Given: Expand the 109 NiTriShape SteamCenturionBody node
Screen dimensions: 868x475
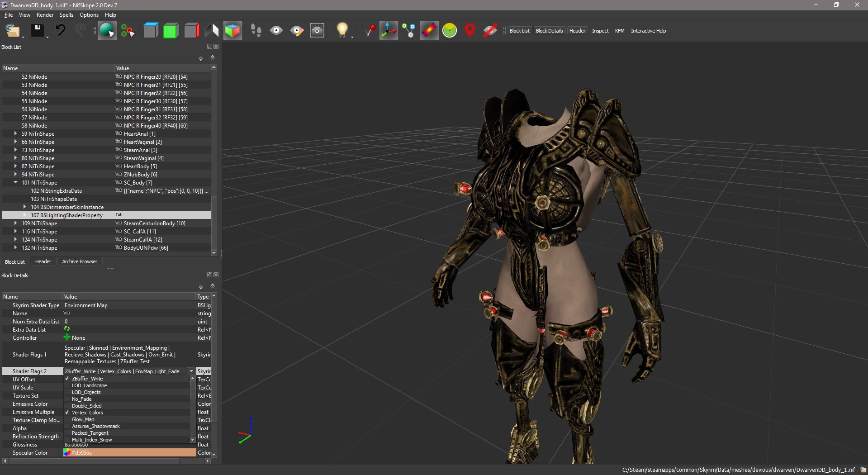Looking at the screenshot, I should 15,223.
